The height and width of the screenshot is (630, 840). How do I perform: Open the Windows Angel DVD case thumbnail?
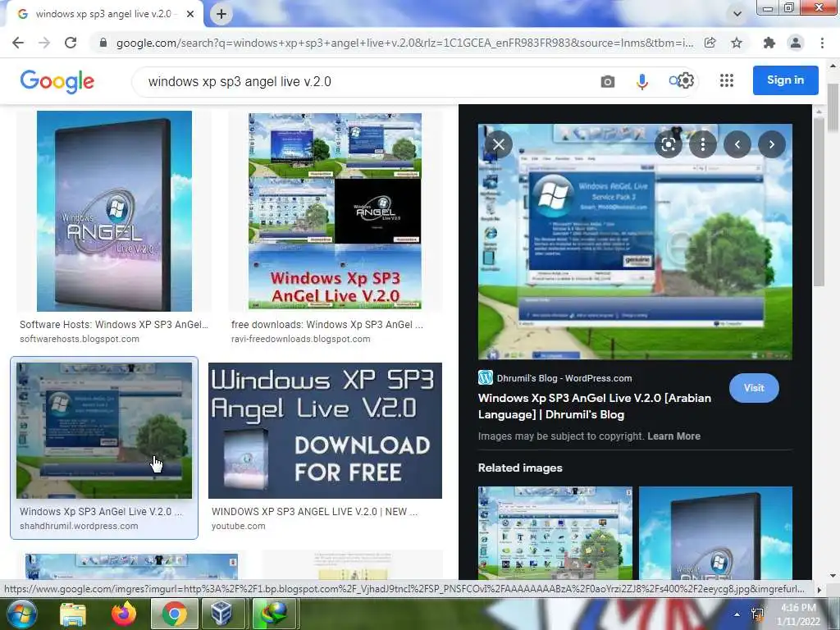[114, 211]
